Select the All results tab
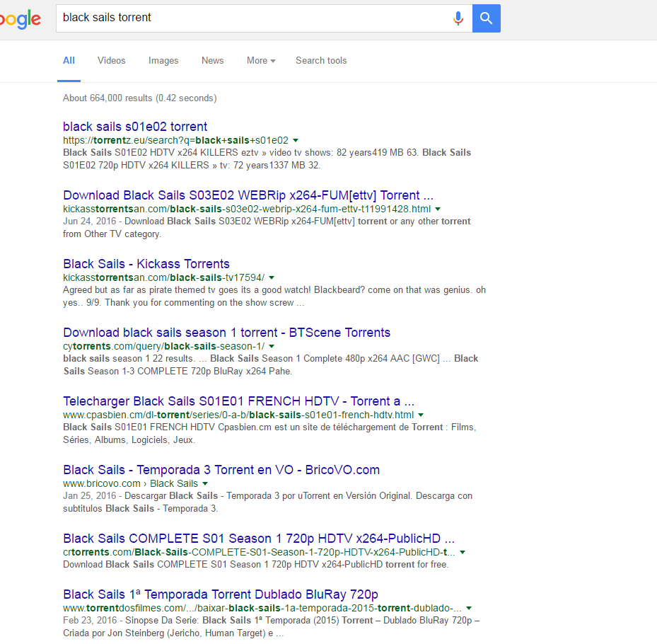 [69, 60]
